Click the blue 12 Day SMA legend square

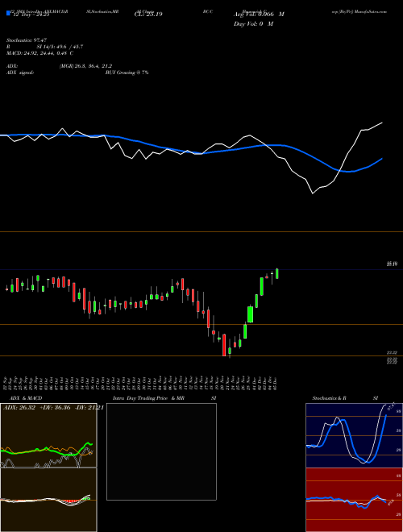[8, 13]
